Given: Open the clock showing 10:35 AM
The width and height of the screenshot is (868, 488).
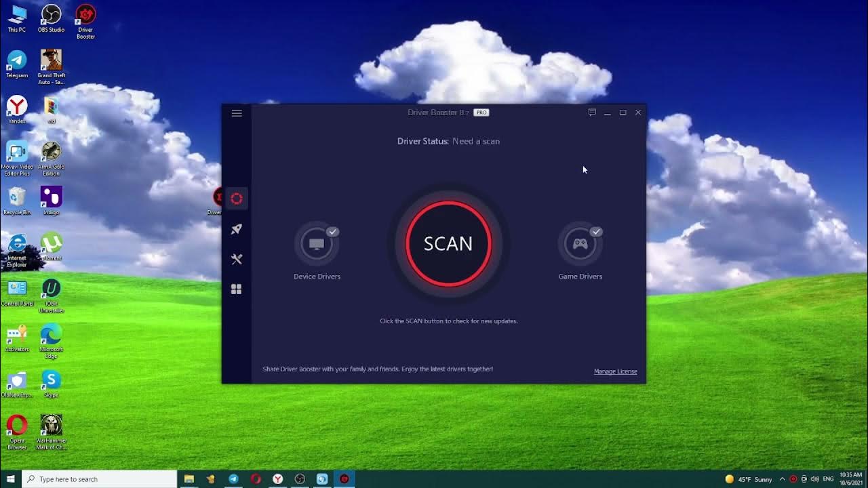Looking at the screenshot, I should 850,479.
